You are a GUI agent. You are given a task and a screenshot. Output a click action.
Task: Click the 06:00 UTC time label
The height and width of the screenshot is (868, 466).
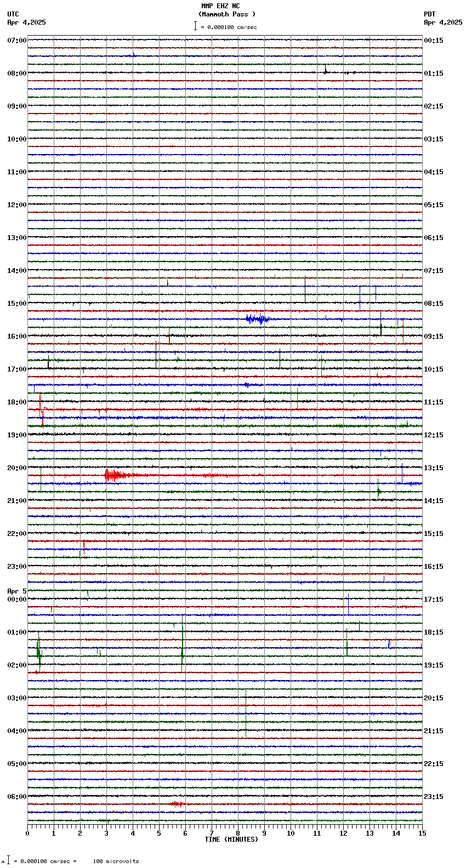[16, 797]
